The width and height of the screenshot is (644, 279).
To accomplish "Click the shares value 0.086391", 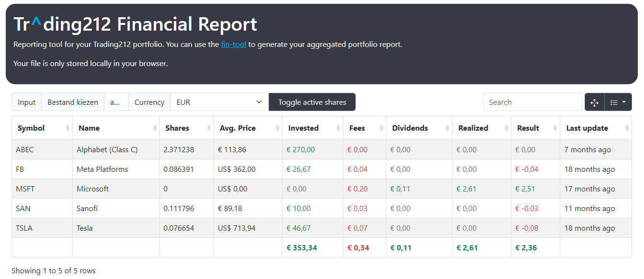I will pos(179,169).
